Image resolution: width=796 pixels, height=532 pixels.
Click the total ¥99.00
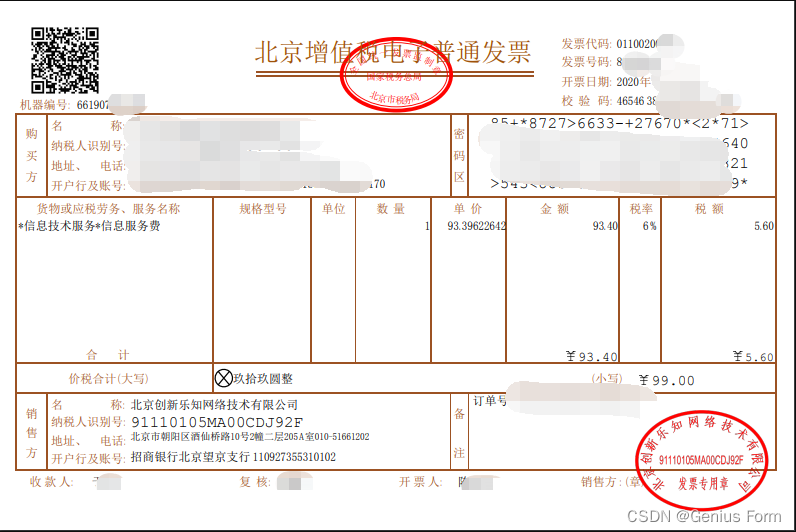click(x=667, y=380)
